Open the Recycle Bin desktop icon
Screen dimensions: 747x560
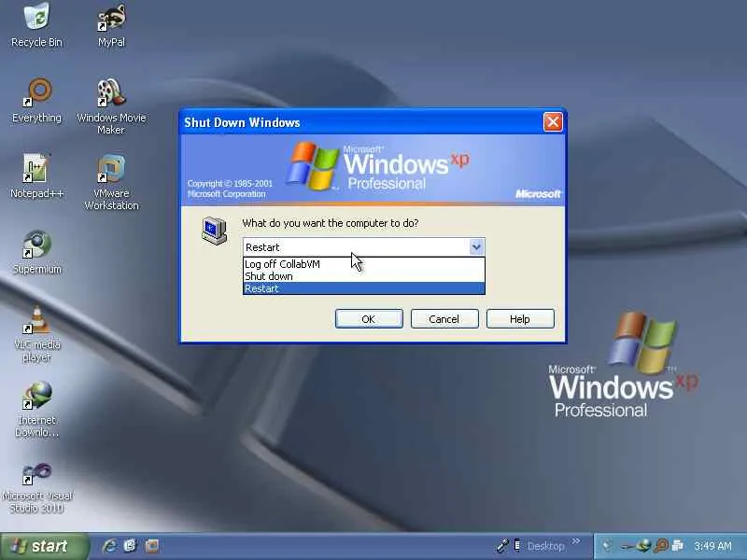36,25
